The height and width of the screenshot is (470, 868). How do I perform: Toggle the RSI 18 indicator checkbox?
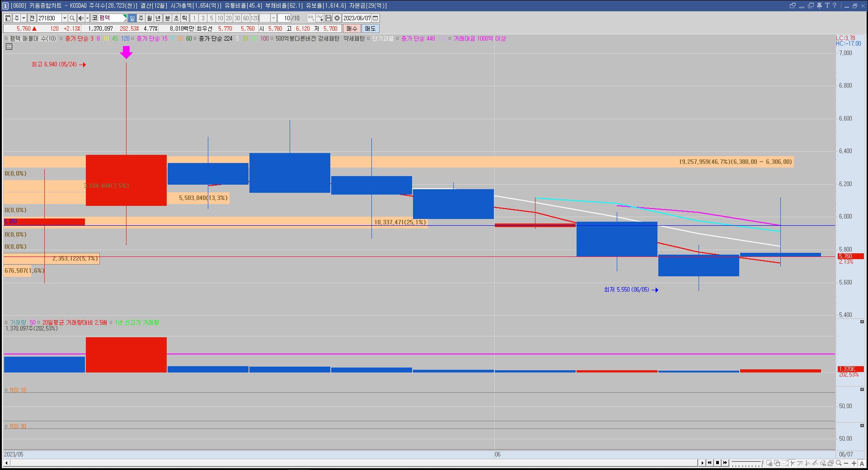pos(6,390)
